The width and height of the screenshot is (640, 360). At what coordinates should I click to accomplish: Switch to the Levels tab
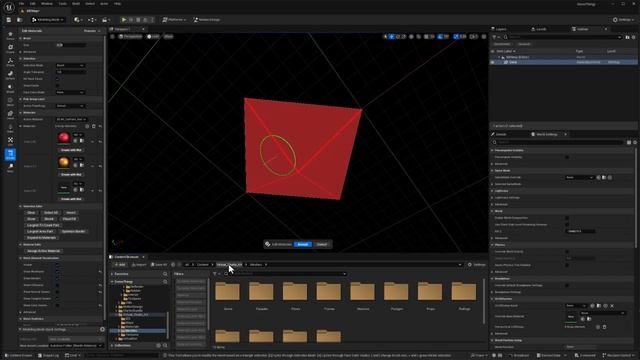pos(540,29)
